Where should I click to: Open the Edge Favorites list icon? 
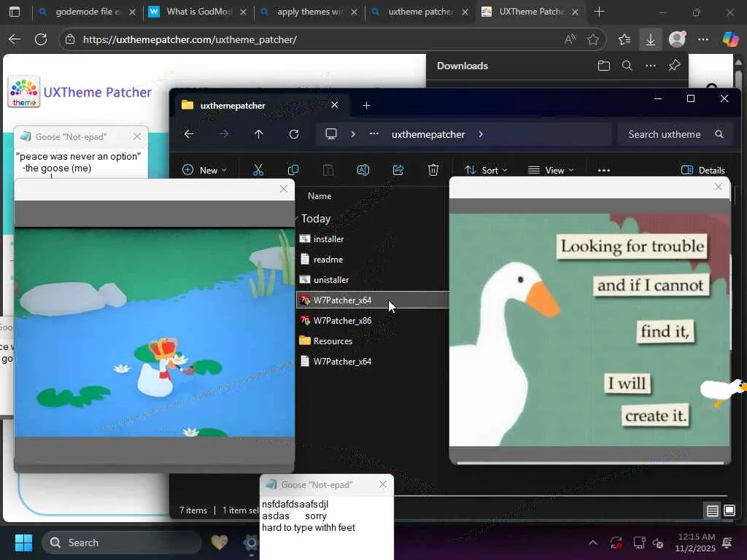(624, 39)
